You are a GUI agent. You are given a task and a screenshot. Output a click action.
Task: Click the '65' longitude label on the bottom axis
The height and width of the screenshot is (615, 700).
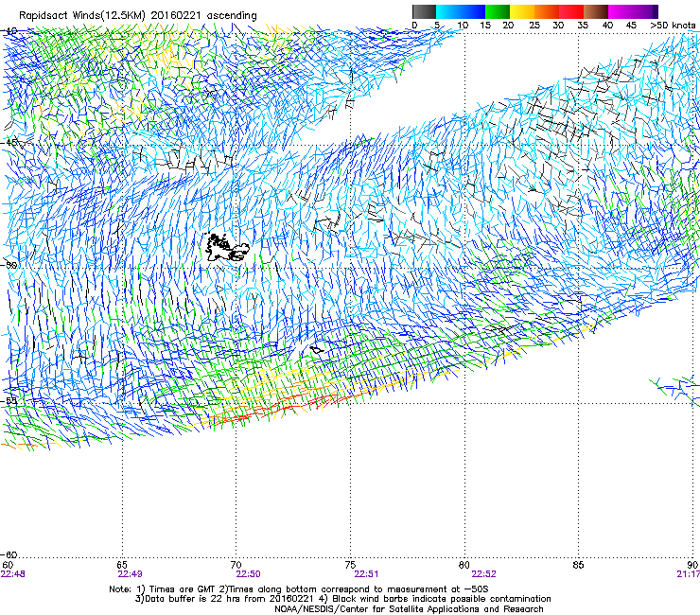[122, 566]
